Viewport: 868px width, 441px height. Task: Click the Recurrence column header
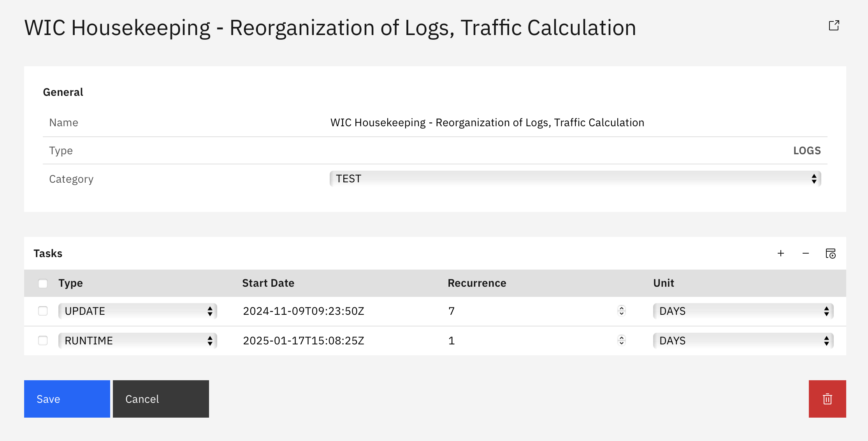[477, 283]
